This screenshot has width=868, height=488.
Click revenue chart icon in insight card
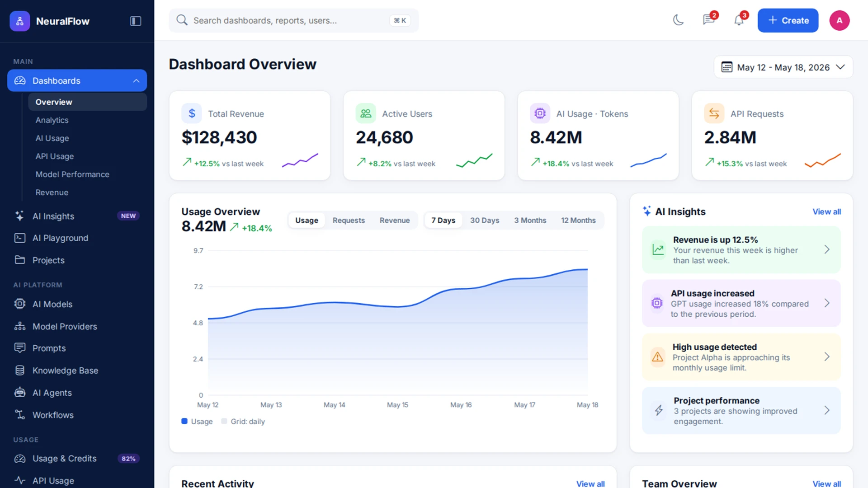pyautogui.click(x=658, y=249)
